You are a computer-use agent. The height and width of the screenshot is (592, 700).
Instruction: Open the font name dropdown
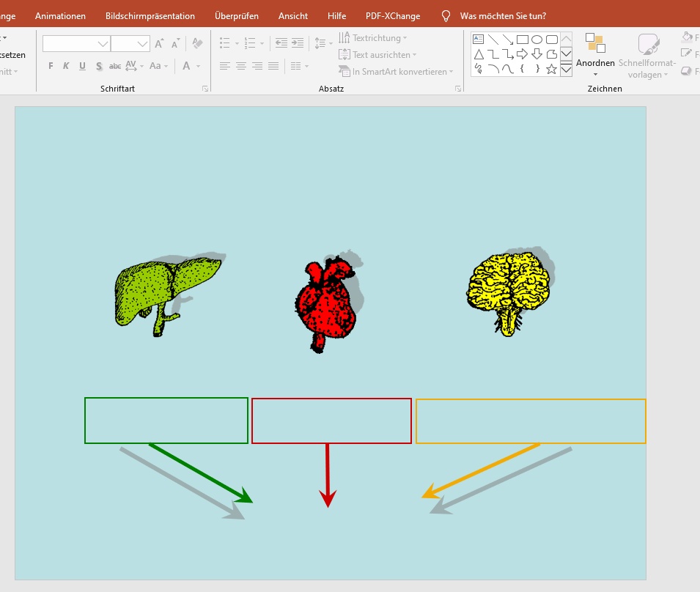click(103, 44)
